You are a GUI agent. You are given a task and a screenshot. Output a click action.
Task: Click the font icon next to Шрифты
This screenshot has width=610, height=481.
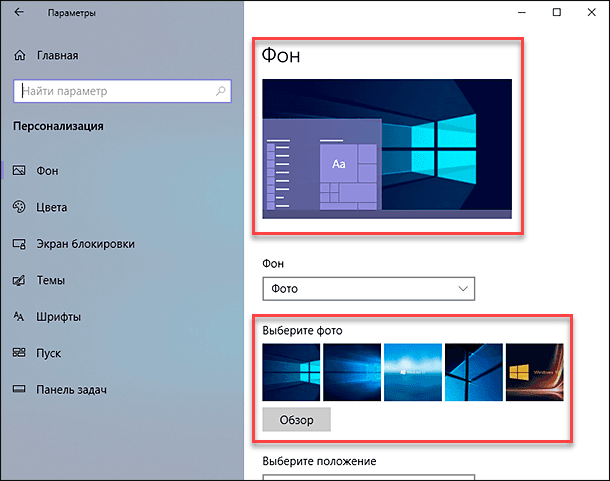pos(19,317)
